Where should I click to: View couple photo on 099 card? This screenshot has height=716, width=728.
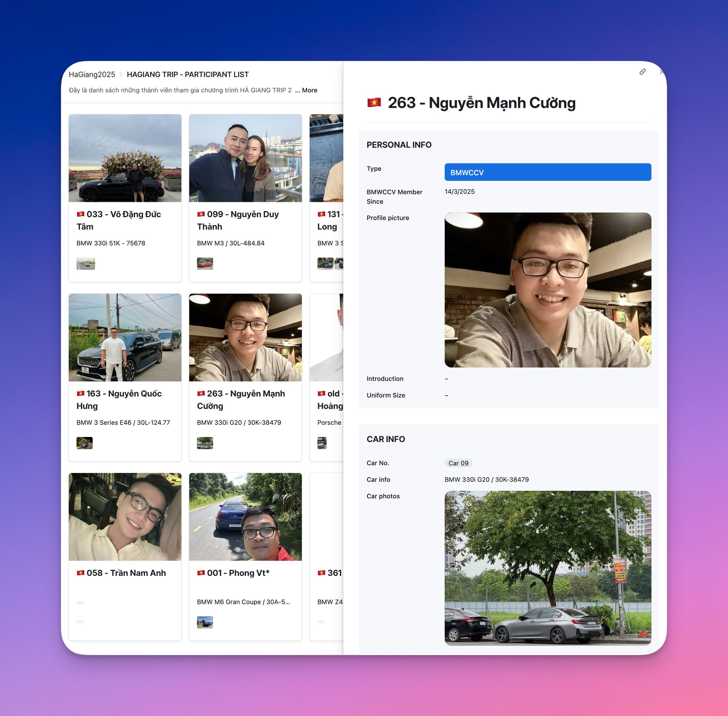245,158
